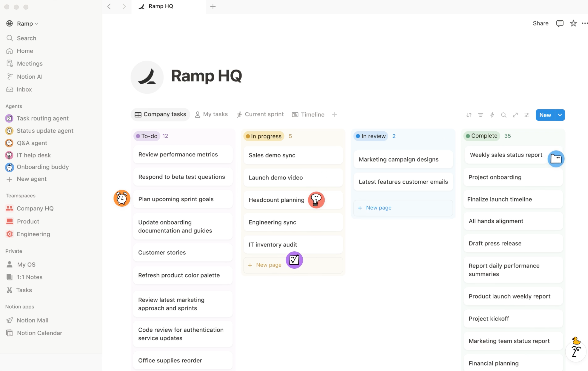Click the Share button
Screen dimensions: 588x371
(540, 23)
